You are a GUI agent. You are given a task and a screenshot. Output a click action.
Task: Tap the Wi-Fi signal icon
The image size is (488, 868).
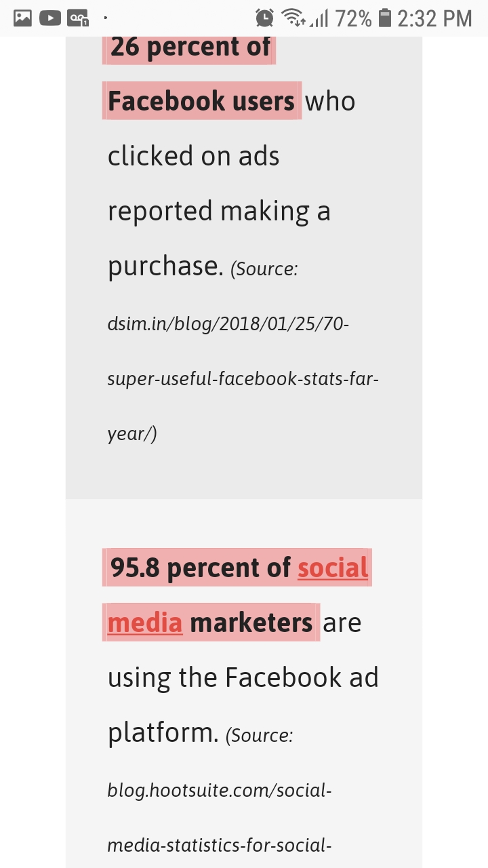293,18
